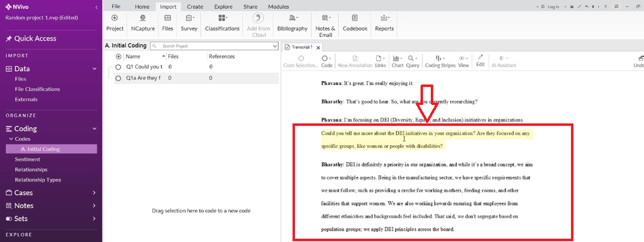Open Relationships under Coding
The width and height of the screenshot is (644, 242).
tap(31, 170)
